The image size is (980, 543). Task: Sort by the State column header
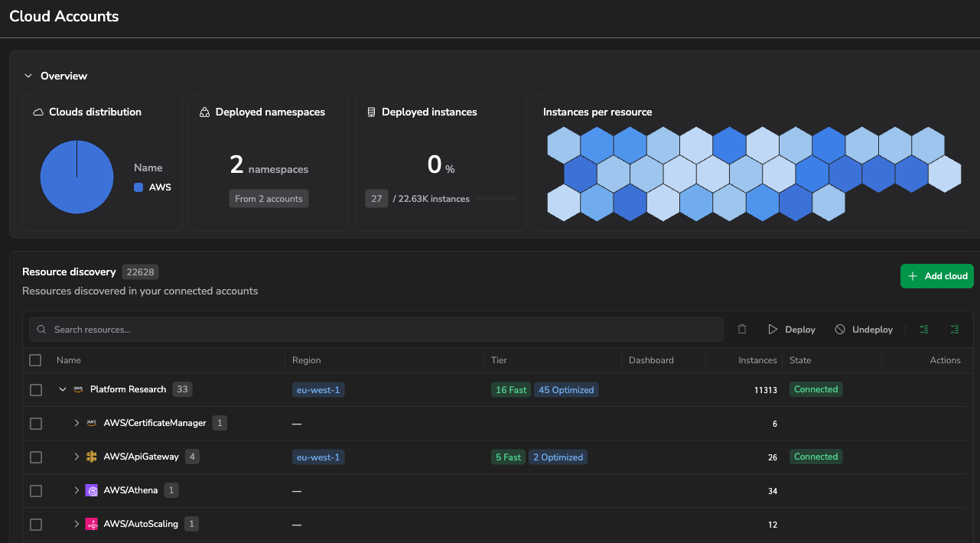tap(800, 360)
